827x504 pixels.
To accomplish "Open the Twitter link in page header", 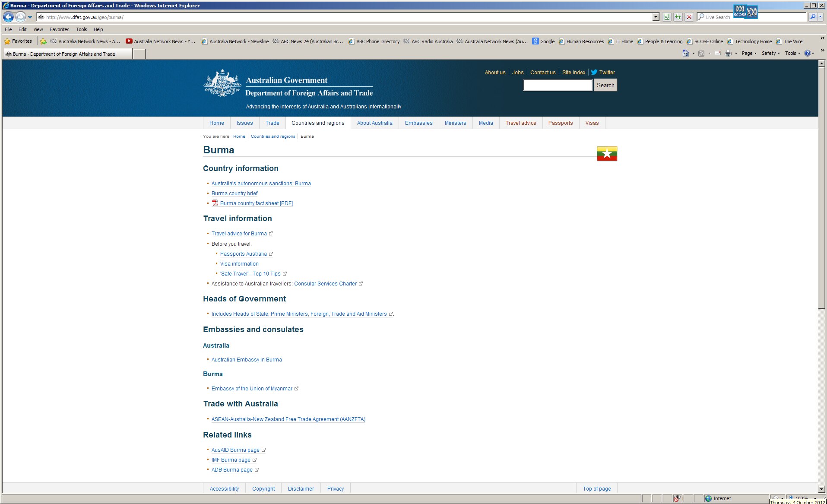I will coord(607,73).
